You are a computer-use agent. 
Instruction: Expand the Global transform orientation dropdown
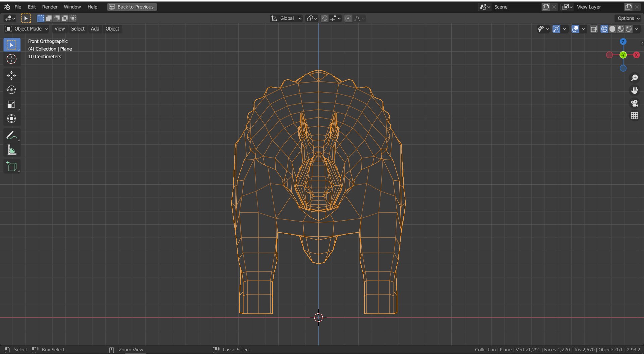287,18
